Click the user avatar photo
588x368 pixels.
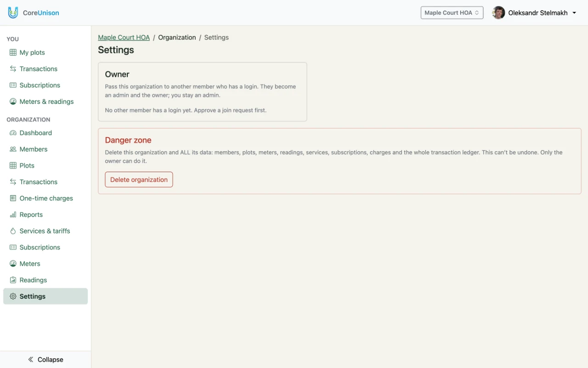click(x=498, y=13)
